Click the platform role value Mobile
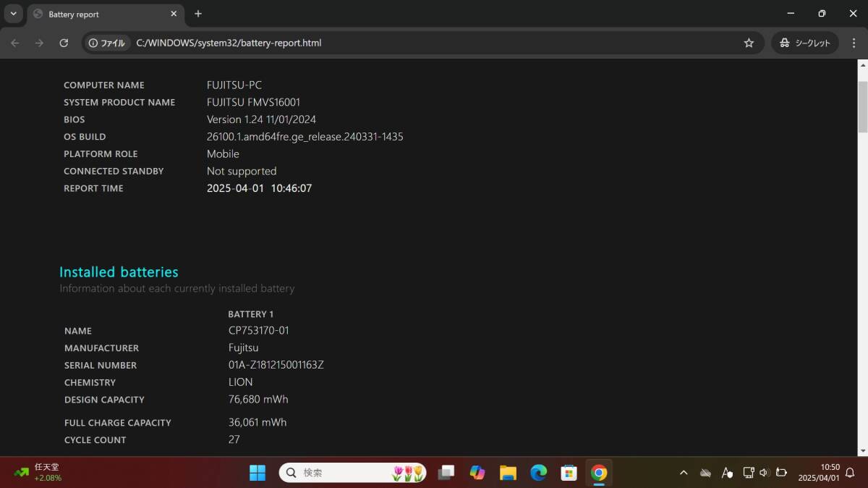This screenshot has height=488, width=868. (223, 154)
